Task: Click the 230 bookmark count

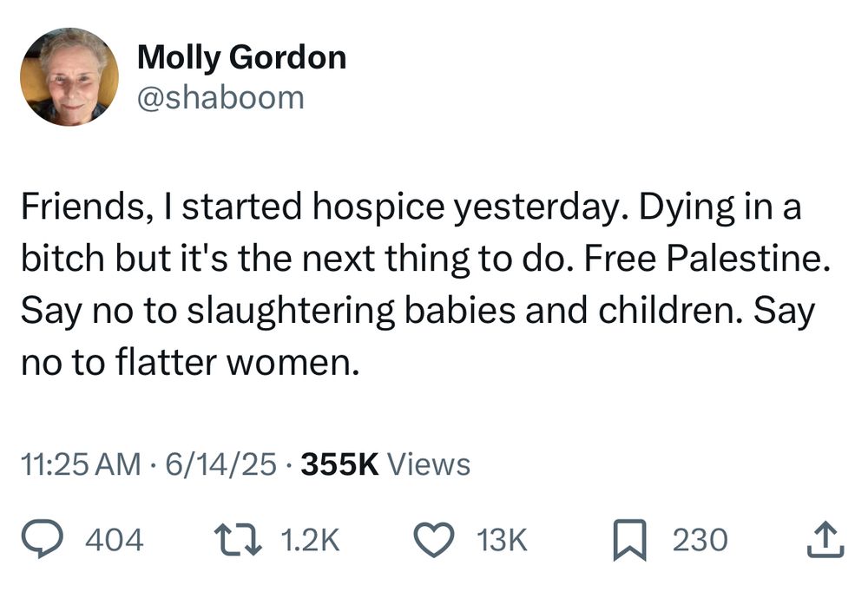Action: [x=700, y=539]
